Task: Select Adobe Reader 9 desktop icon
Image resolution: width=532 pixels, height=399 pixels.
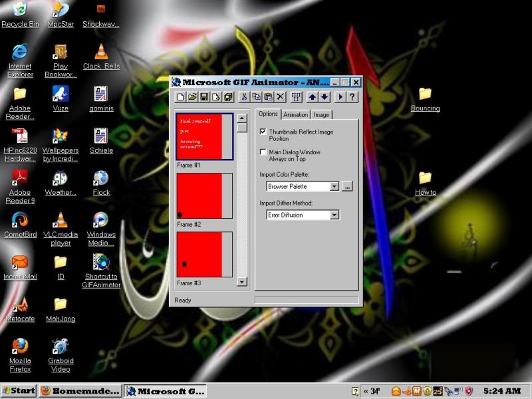Action: pyautogui.click(x=20, y=188)
